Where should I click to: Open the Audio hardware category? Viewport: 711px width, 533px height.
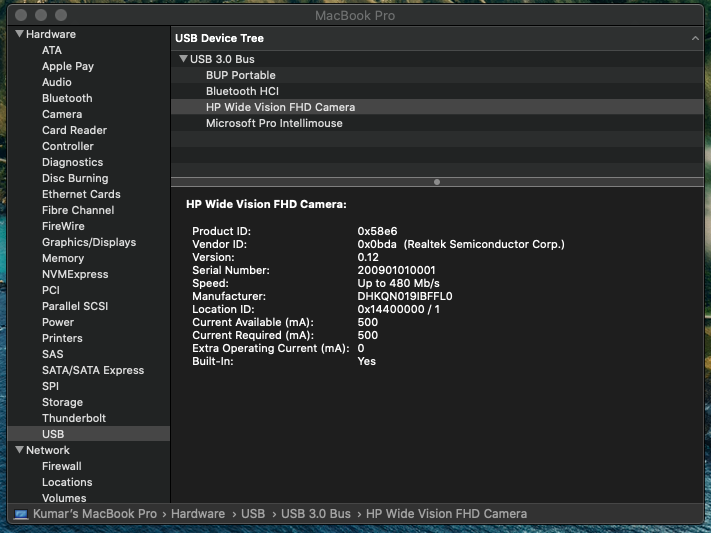pos(57,82)
